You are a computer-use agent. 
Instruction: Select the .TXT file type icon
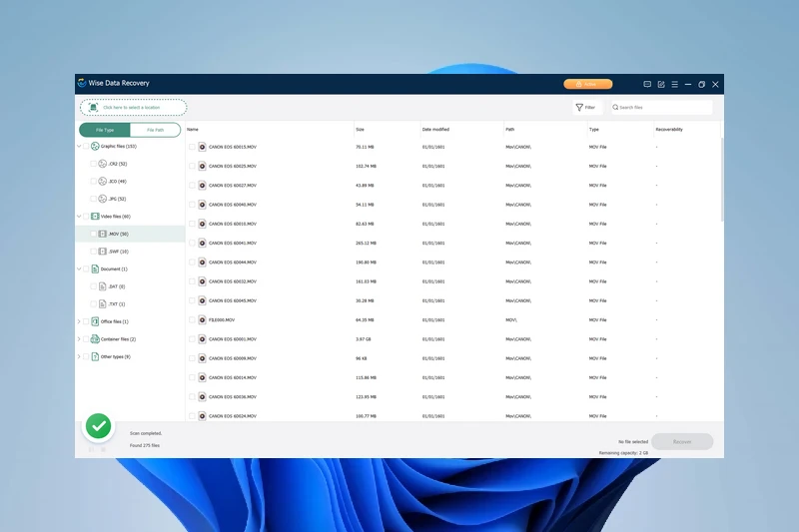(x=103, y=303)
